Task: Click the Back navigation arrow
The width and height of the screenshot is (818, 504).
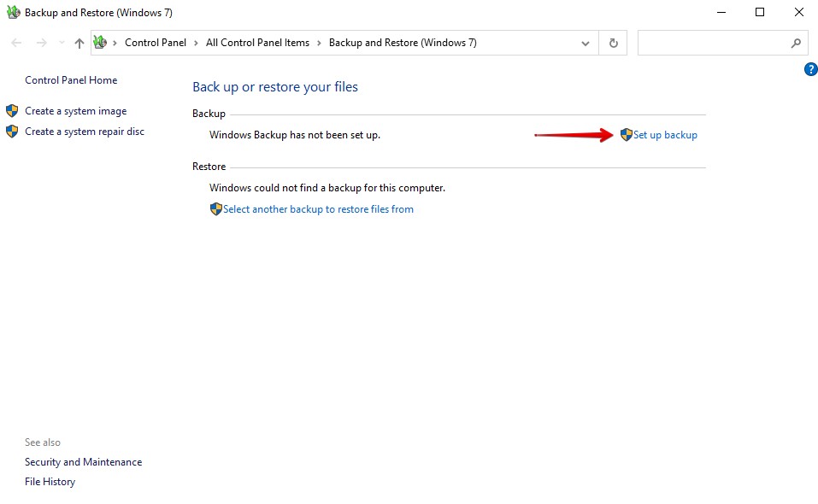Action: 17,43
